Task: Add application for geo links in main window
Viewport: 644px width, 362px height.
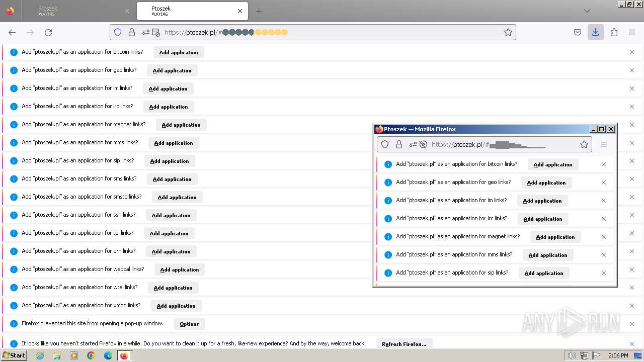Action: [172, 70]
